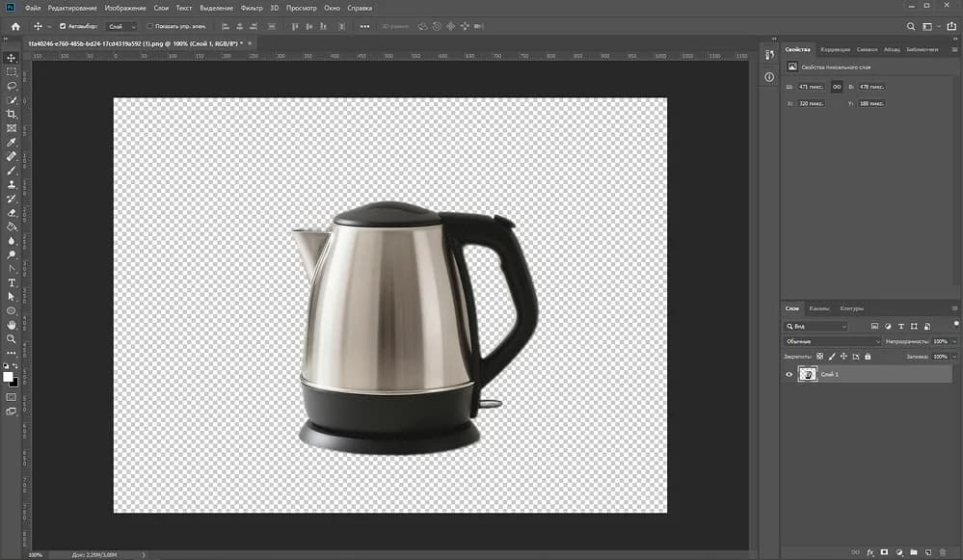Open the Слой auto-select target dropdown

coord(121,27)
